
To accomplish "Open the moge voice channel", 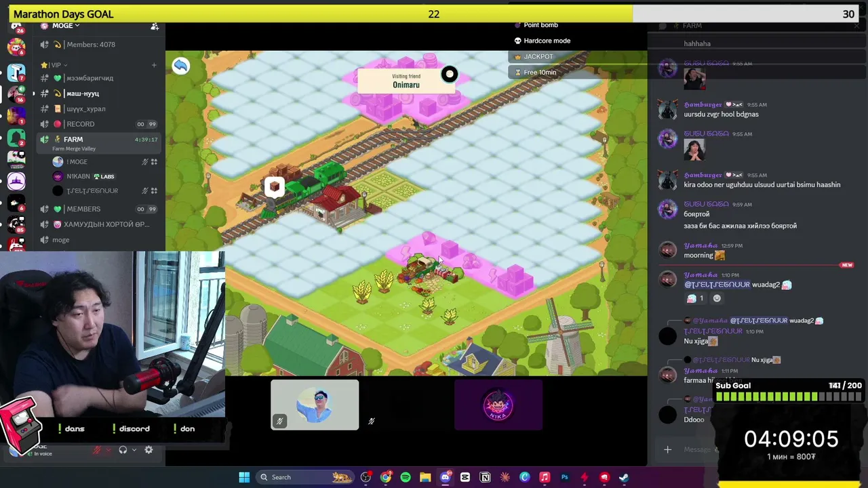I will pyautogui.click(x=61, y=240).
